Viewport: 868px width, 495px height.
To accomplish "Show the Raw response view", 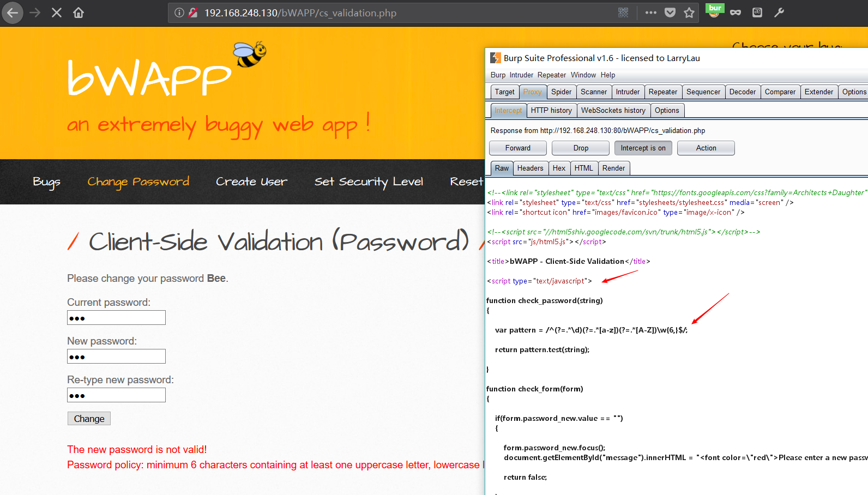I will [x=502, y=168].
